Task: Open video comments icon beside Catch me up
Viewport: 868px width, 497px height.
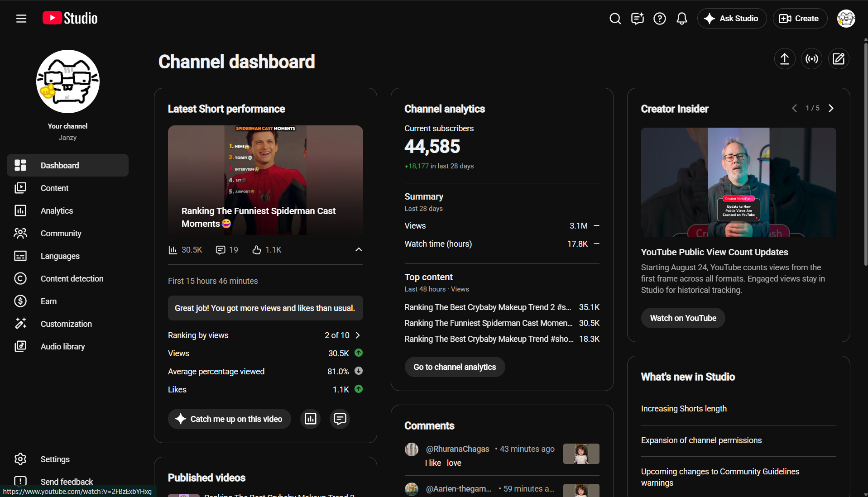Action: pyautogui.click(x=340, y=419)
